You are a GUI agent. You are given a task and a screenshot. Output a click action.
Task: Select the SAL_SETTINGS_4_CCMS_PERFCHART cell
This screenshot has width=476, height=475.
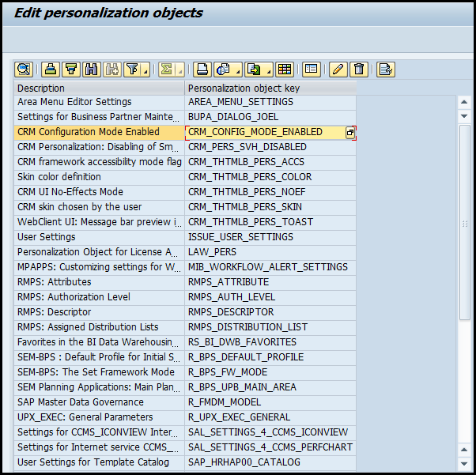tap(270, 447)
